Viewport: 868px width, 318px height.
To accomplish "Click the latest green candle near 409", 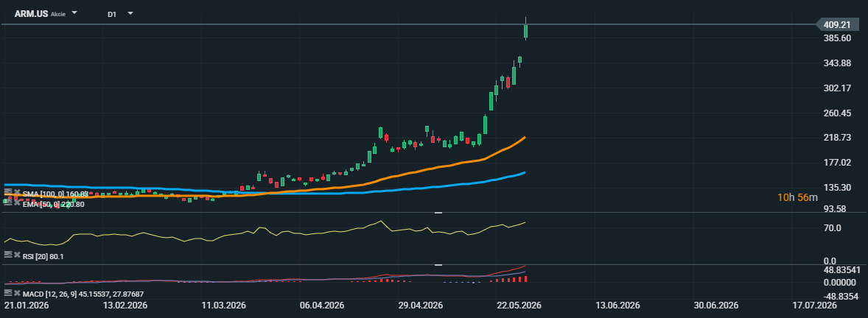I will tap(526, 30).
